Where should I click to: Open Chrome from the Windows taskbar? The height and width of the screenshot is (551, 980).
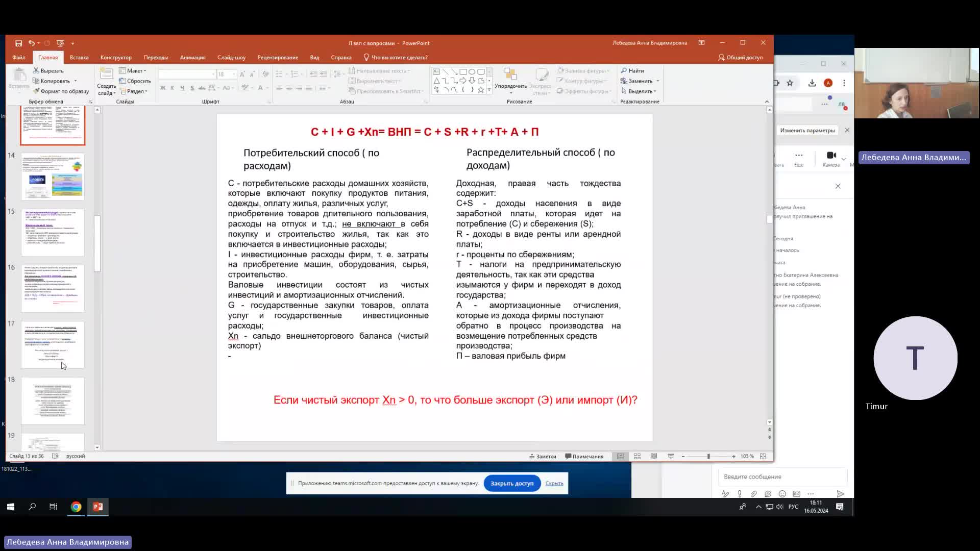[76, 507]
